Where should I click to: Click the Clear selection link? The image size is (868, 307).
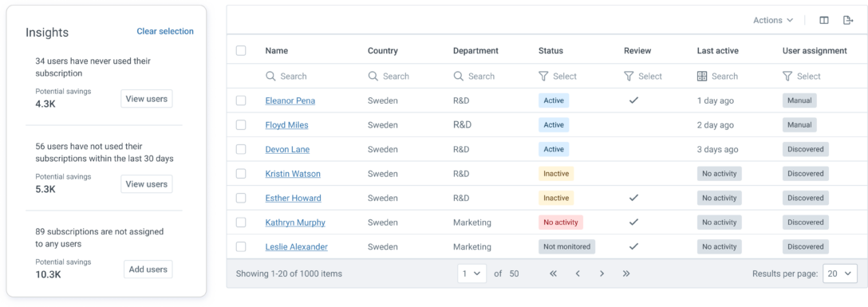165,32
